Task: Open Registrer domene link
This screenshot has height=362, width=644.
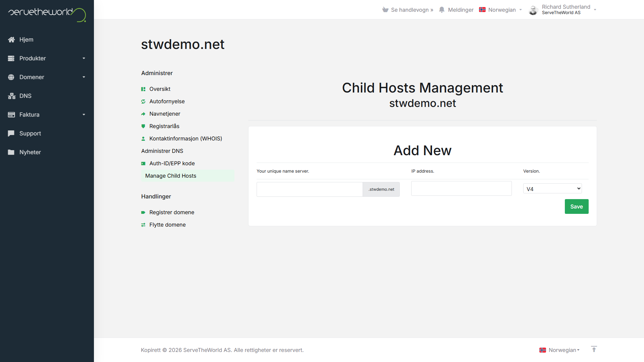Action: (172, 212)
